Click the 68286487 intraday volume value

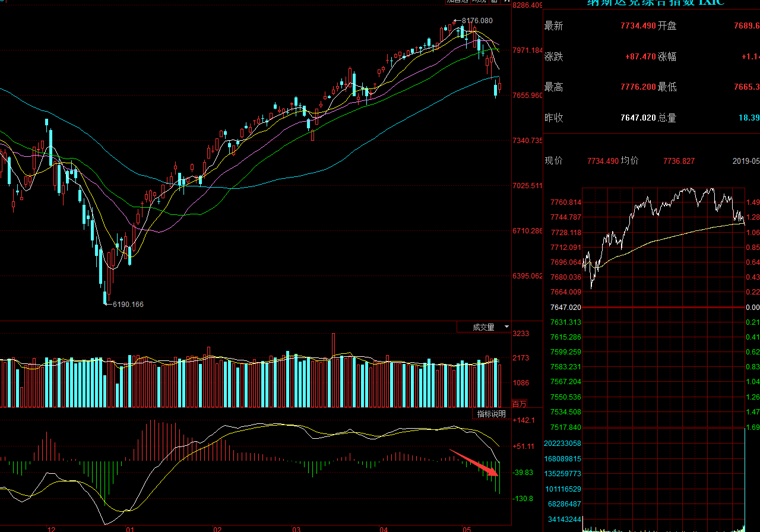565,504
